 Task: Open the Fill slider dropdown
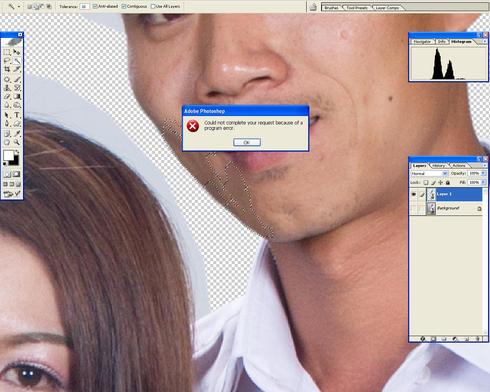click(483, 182)
